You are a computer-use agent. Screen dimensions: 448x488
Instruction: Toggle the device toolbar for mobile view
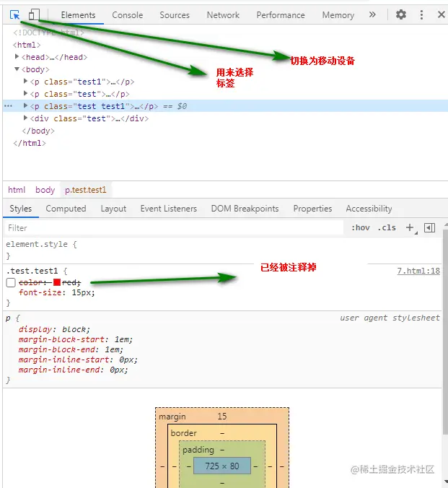tap(34, 14)
